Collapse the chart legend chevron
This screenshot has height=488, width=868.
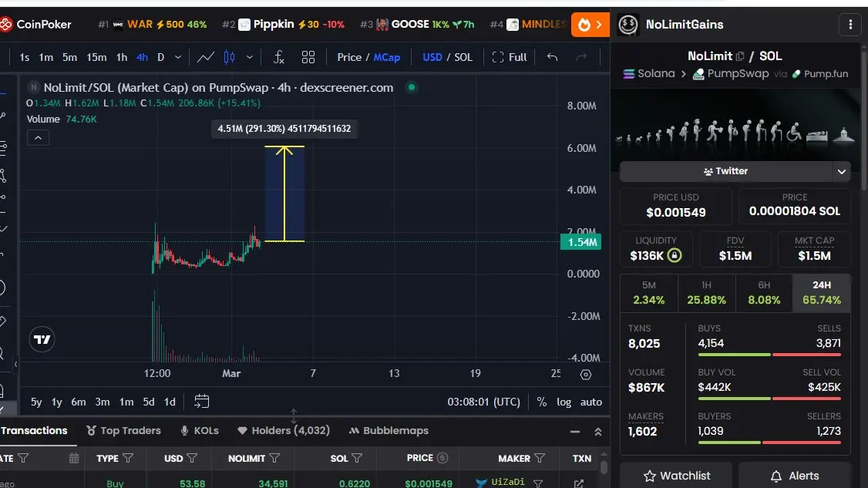click(39, 138)
